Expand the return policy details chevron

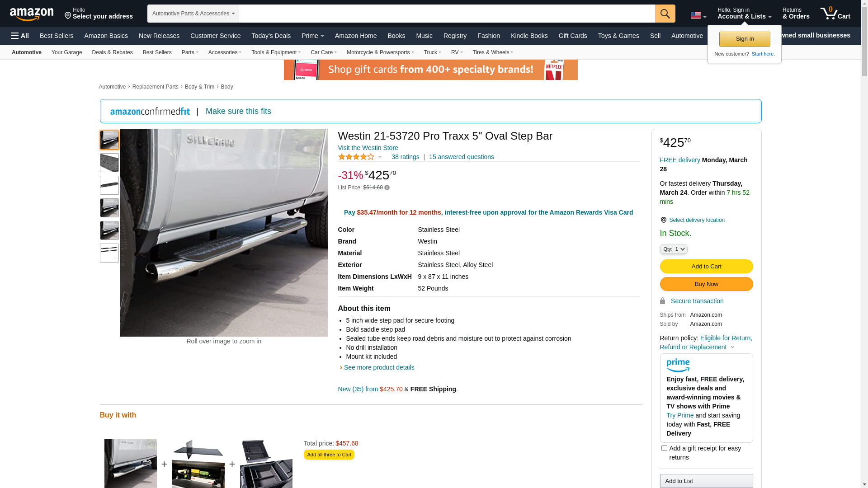click(732, 347)
